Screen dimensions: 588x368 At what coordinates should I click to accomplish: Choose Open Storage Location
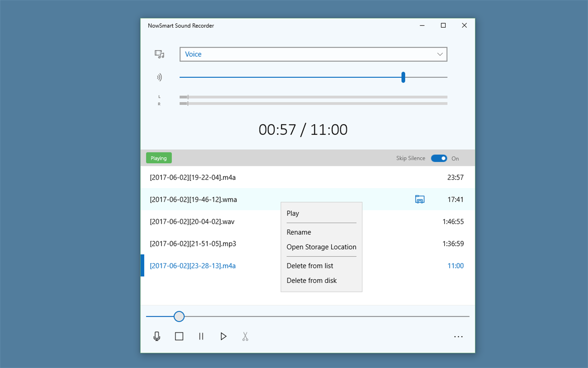pos(321,247)
